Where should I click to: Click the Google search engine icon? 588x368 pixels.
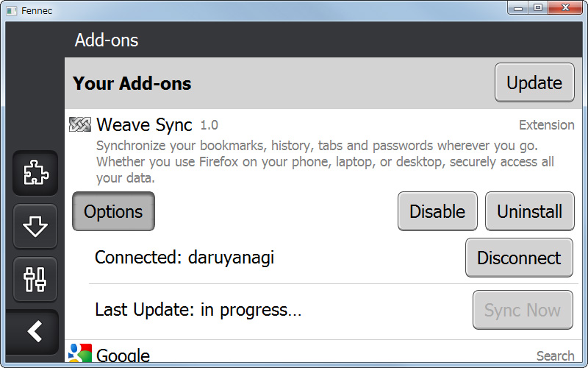pos(80,355)
